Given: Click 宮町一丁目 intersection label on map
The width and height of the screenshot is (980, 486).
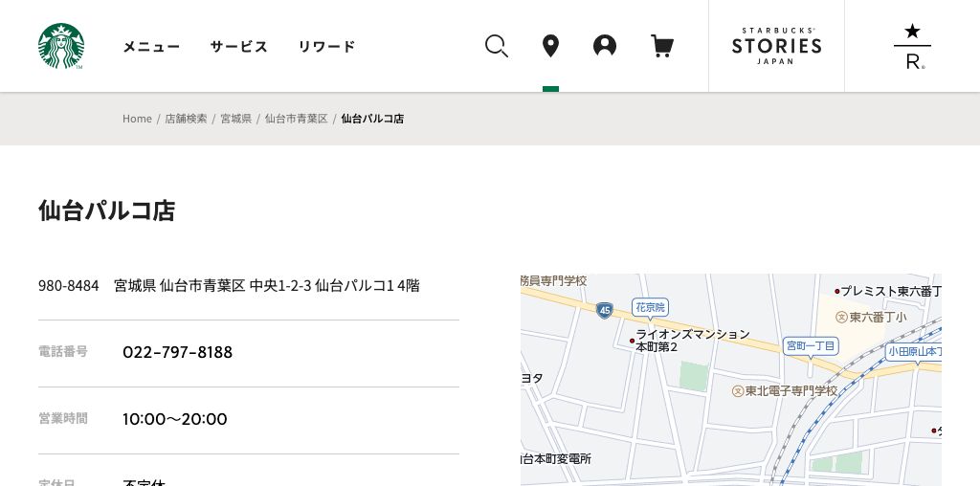Looking at the screenshot, I should 811,346.
